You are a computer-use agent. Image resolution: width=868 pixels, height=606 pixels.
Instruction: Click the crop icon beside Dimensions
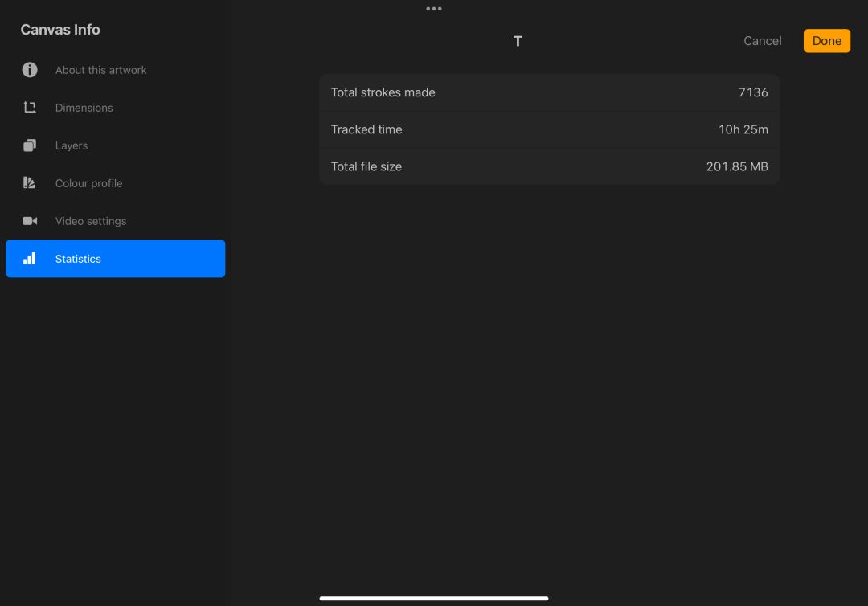30,108
